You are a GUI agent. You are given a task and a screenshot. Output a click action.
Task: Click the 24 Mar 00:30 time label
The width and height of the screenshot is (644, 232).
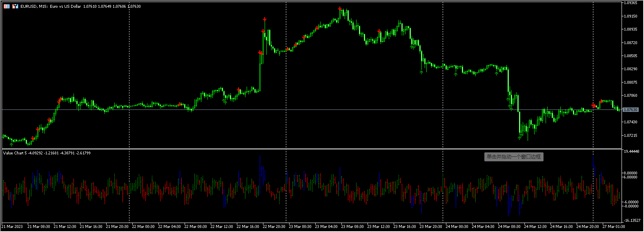(457, 227)
